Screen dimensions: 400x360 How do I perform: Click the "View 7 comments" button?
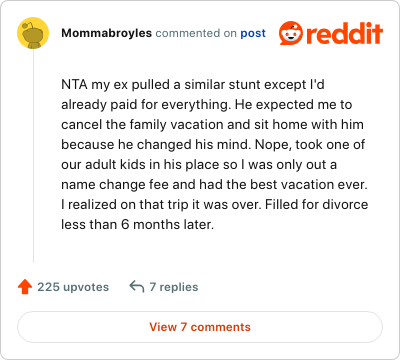tap(200, 327)
